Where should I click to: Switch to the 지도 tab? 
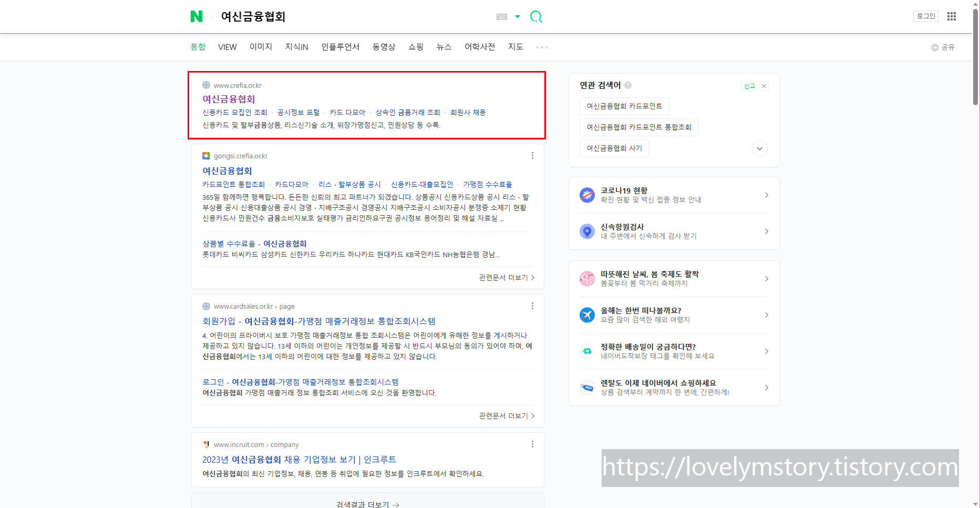coord(515,47)
